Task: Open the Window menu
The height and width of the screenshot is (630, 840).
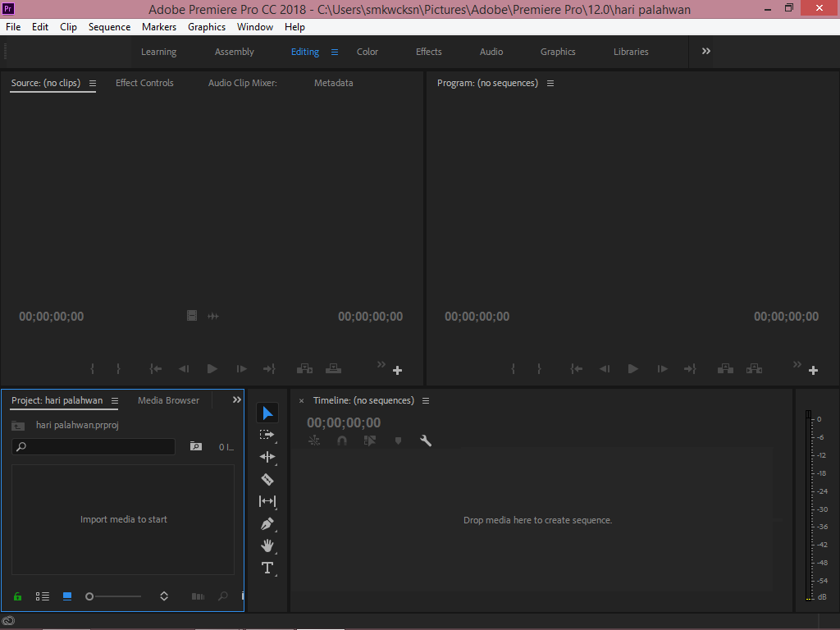Action: click(x=255, y=27)
